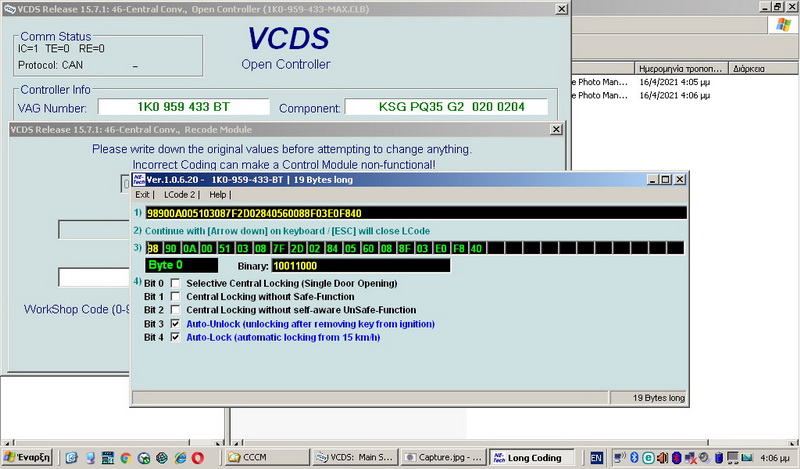The height and width of the screenshot is (469, 800).
Task: Click the dark globe icon before Internet Explorer
Action: tap(162, 458)
